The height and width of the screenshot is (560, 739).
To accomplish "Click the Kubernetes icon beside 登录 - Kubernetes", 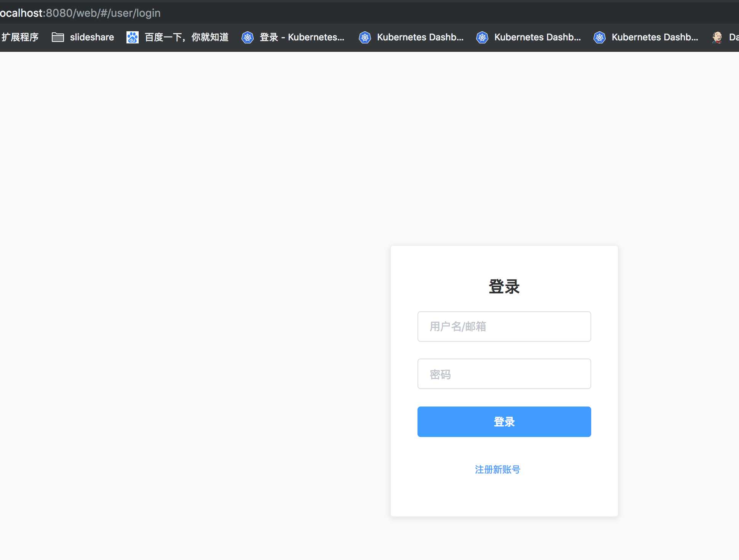I will (x=248, y=37).
